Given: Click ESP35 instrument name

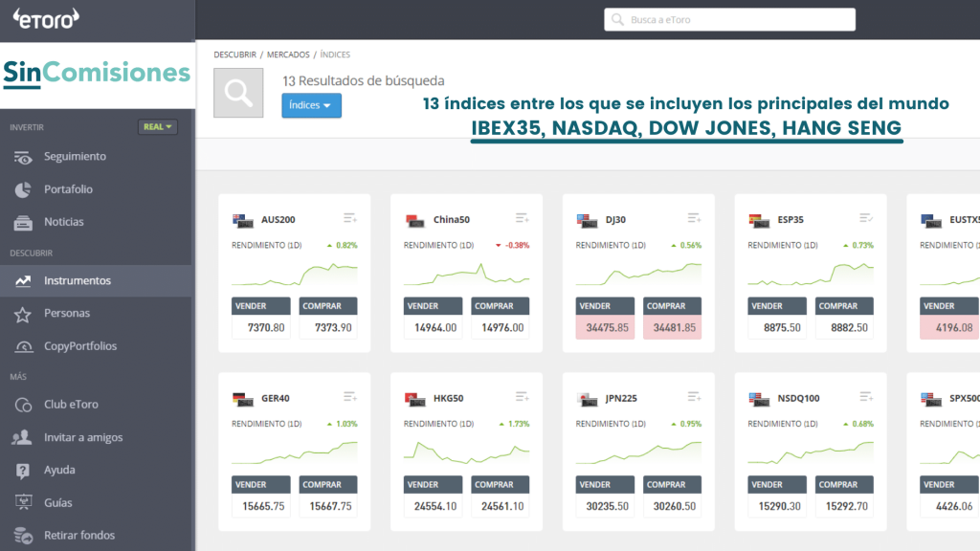Looking at the screenshot, I should pyautogui.click(x=791, y=220).
